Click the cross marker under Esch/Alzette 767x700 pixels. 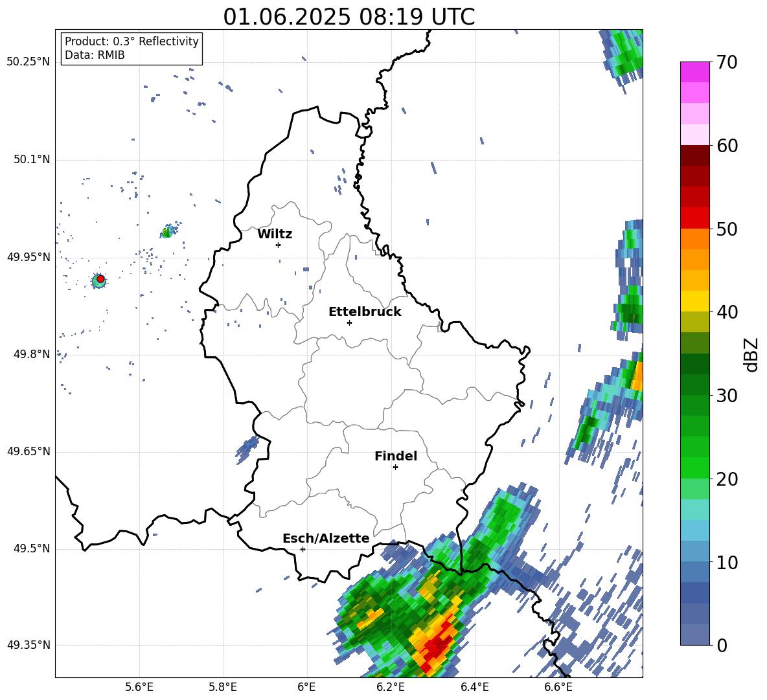click(303, 549)
